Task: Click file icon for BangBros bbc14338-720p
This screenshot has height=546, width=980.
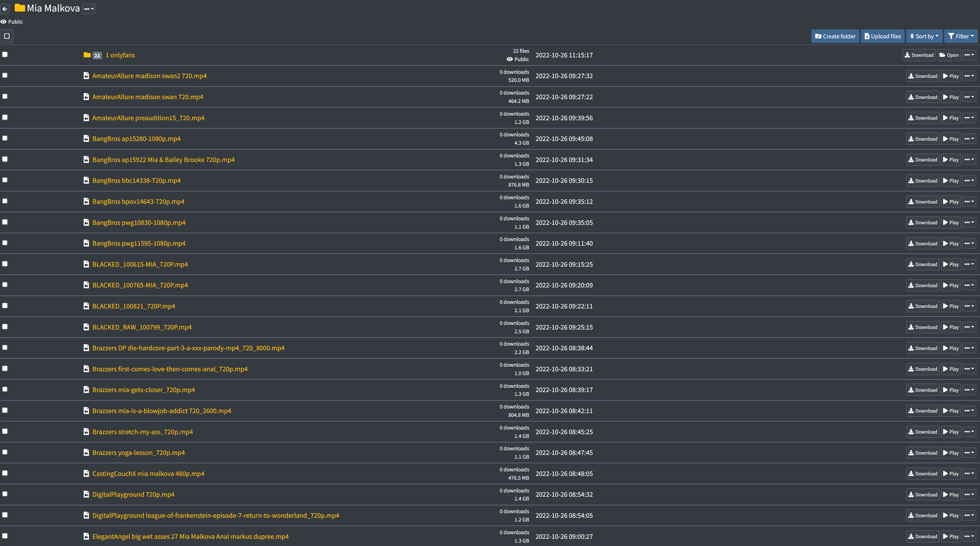Action: 86,180
